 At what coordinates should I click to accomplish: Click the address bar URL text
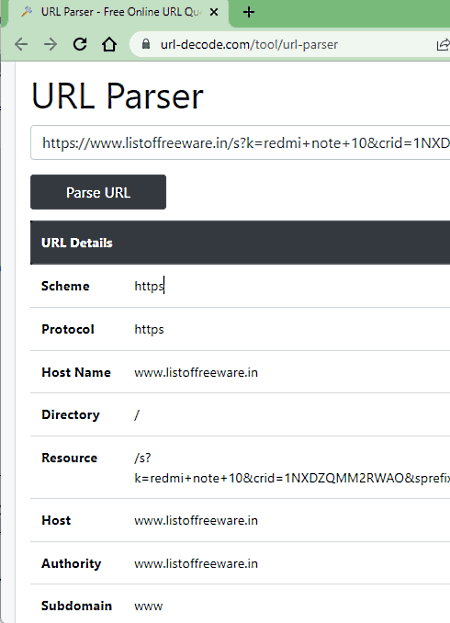coord(249,44)
